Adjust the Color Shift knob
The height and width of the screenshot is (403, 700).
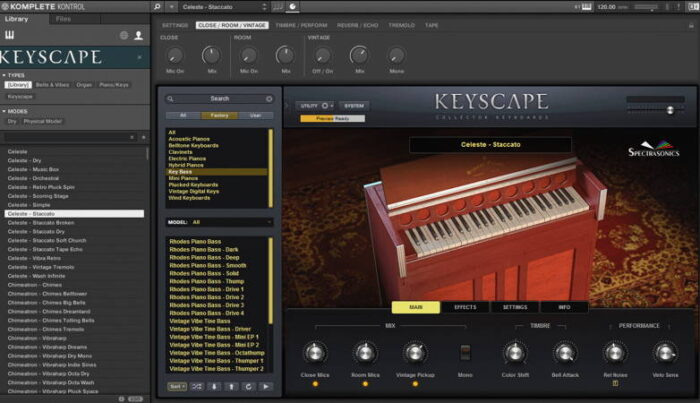pyautogui.click(x=516, y=353)
